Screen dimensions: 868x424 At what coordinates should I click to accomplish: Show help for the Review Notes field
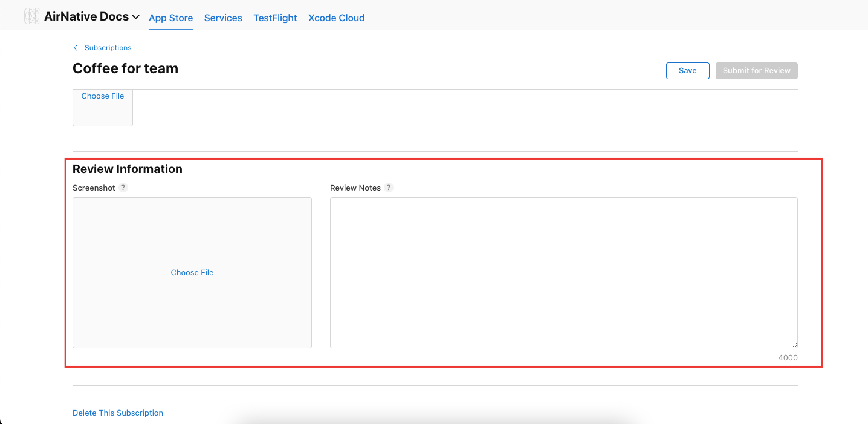(389, 188)
